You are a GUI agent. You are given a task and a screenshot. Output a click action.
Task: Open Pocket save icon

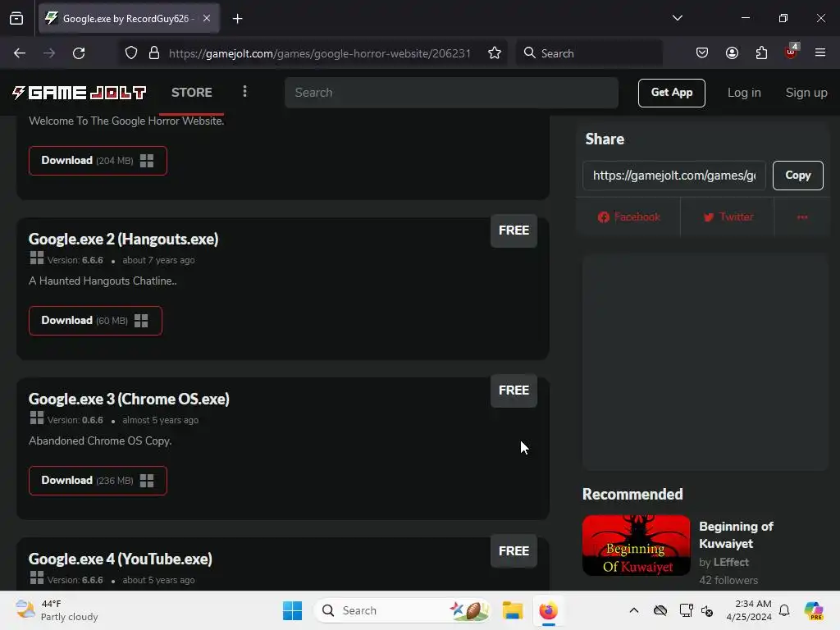[702, 53]
